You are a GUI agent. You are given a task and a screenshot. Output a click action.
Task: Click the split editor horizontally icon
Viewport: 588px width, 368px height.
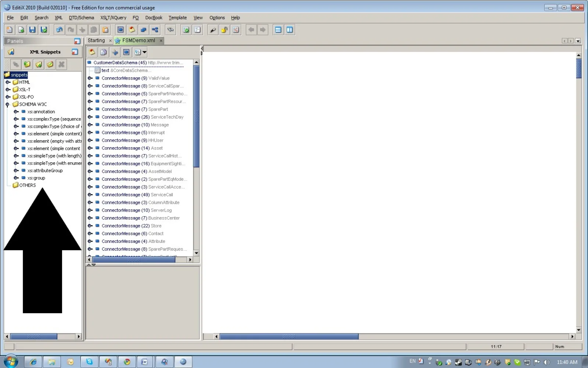pos(278,30)
